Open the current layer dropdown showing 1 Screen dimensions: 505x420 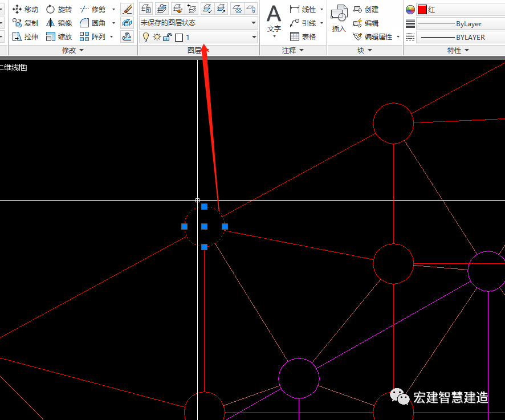point(198,37)
